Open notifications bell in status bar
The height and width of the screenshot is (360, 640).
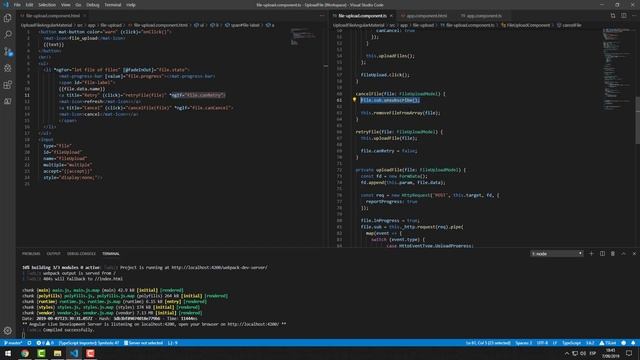point(633,343)
